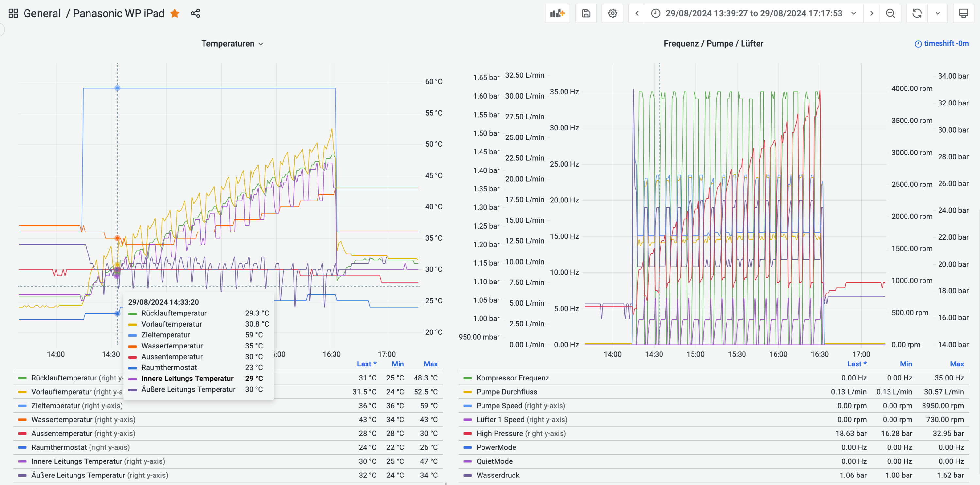The height and width of the screenshot is (485, 980).
Task: Shift time range backward
Action: (x=637, y=13)
